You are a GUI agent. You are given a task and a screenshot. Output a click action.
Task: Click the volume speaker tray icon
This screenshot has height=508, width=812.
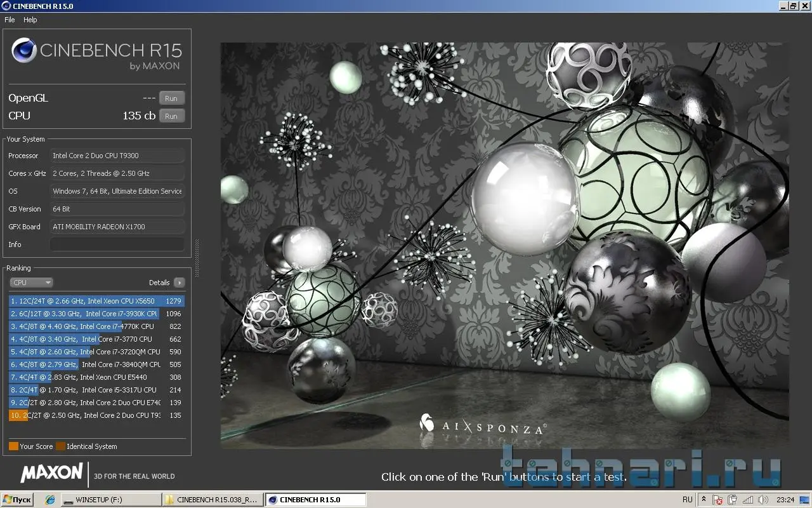[x=763, y=500]
